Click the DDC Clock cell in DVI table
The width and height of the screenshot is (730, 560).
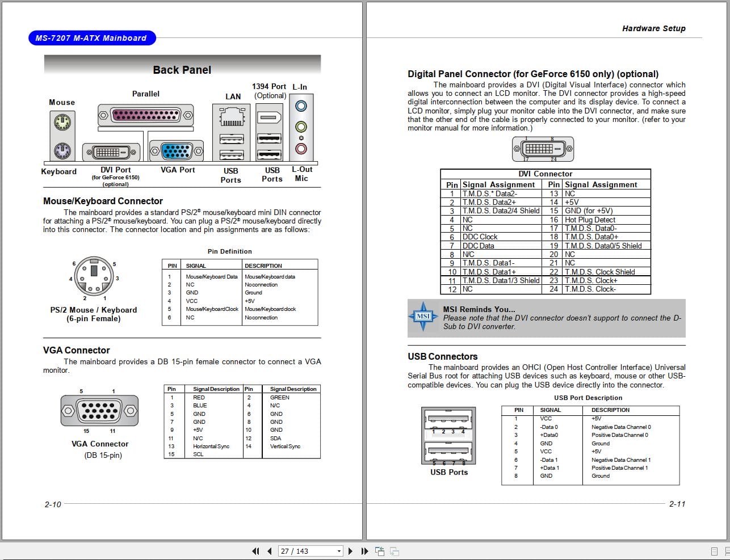coord(480,237)
